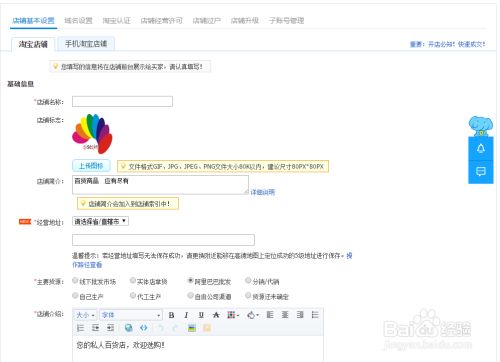Image resolution: width=500 pixels, height=362 pixels.
Task: Select the 代工生产 source option
Action: 133,295
